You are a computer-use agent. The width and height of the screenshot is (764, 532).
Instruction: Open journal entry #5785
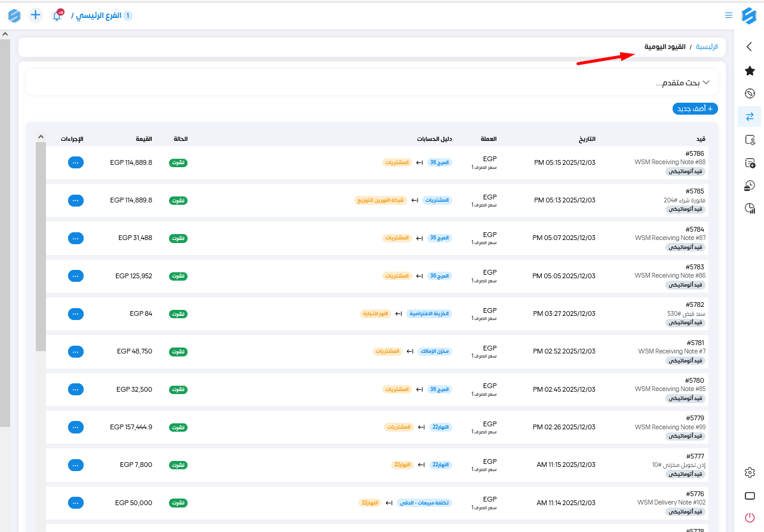coord(695,192)
